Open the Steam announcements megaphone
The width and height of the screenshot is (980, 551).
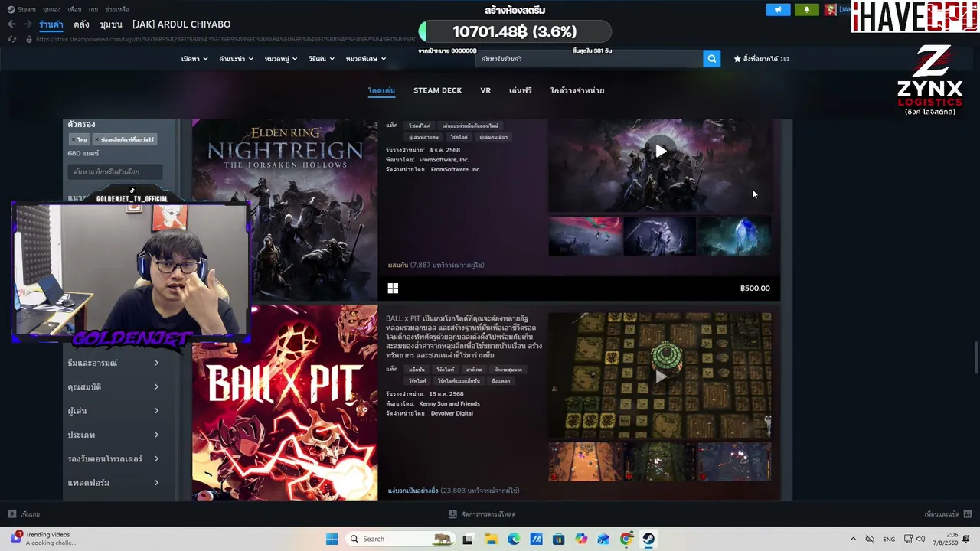pos(778,10)
